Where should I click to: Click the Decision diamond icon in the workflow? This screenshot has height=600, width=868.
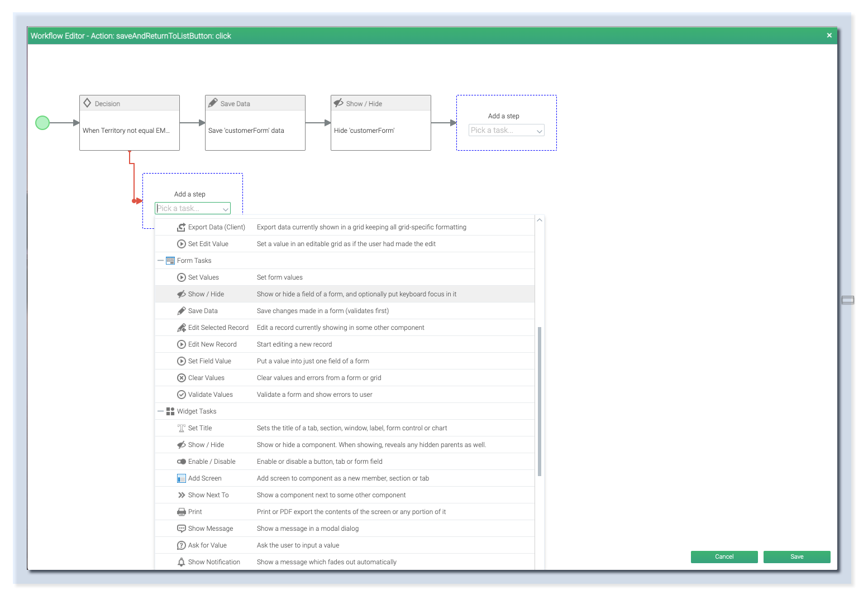click(x=88, y=103)
